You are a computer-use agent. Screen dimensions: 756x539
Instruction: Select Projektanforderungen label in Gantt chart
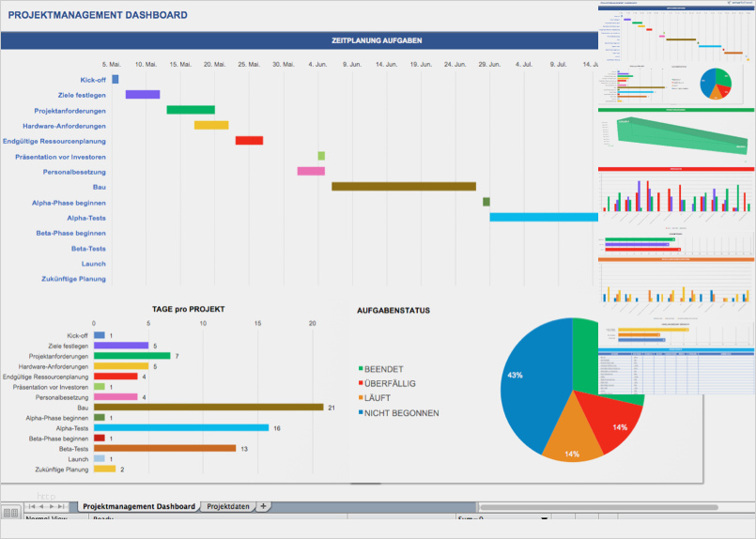[69, 111]
